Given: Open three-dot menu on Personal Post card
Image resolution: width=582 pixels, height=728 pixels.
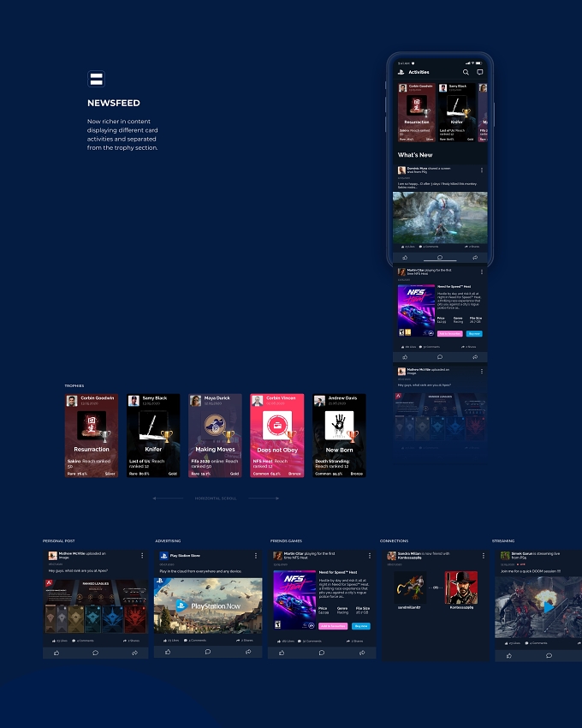Looking at the screenshot, I should pos(142,555).
